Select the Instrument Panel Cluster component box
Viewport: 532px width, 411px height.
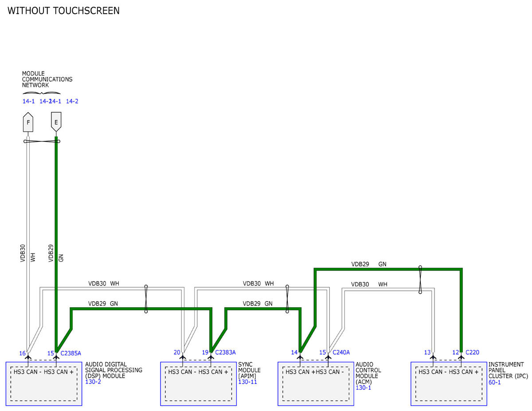(448, 384)
